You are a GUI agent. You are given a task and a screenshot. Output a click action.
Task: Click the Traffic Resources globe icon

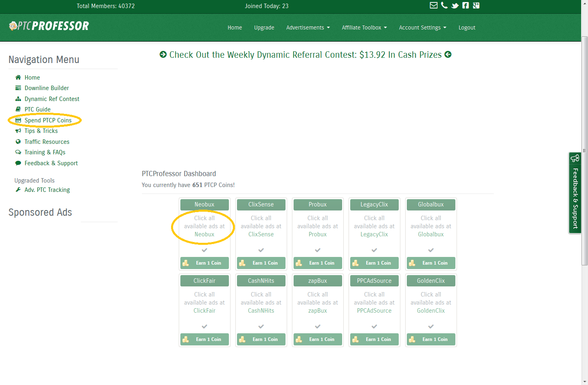click(x=18, y=141)
